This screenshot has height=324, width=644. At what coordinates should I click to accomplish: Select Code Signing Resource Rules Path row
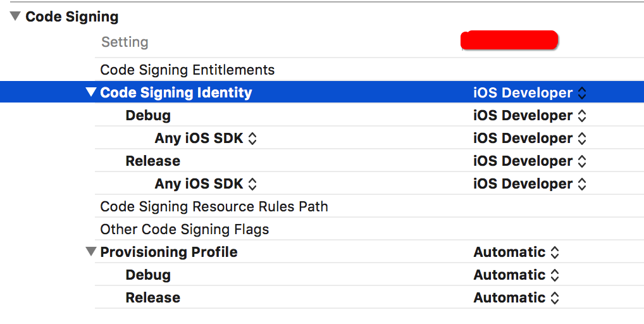[x=214, y=206]
